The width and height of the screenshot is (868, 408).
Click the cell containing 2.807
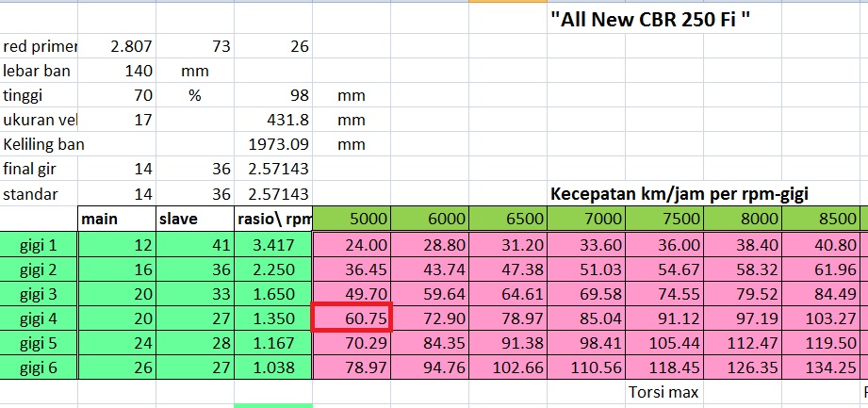pyautogui.click(x=117, y=46)
